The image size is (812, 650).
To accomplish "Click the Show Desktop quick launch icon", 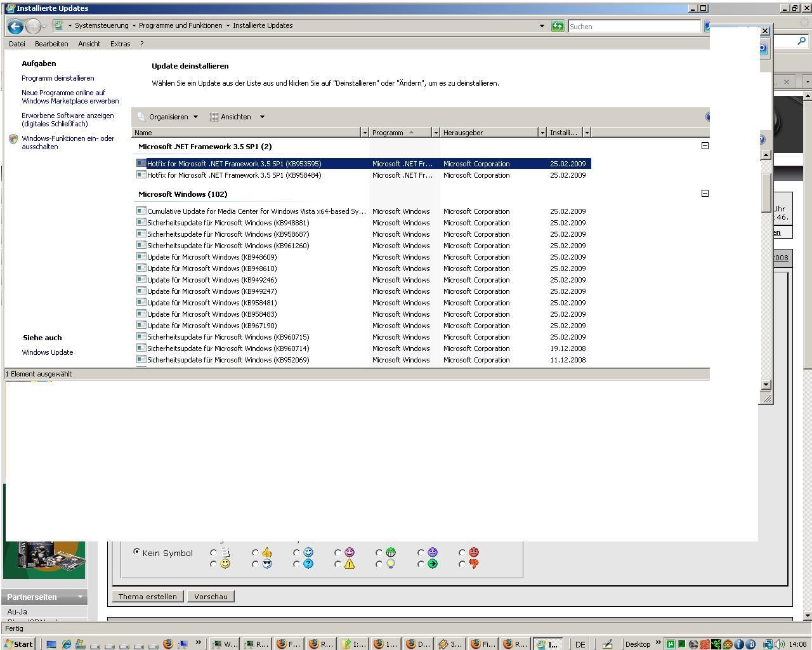I will (x=51, y=644).
